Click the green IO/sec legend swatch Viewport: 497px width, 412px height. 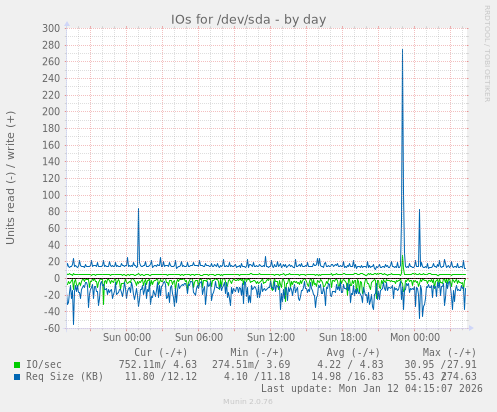pyautogui.click(x=17, y=365)
